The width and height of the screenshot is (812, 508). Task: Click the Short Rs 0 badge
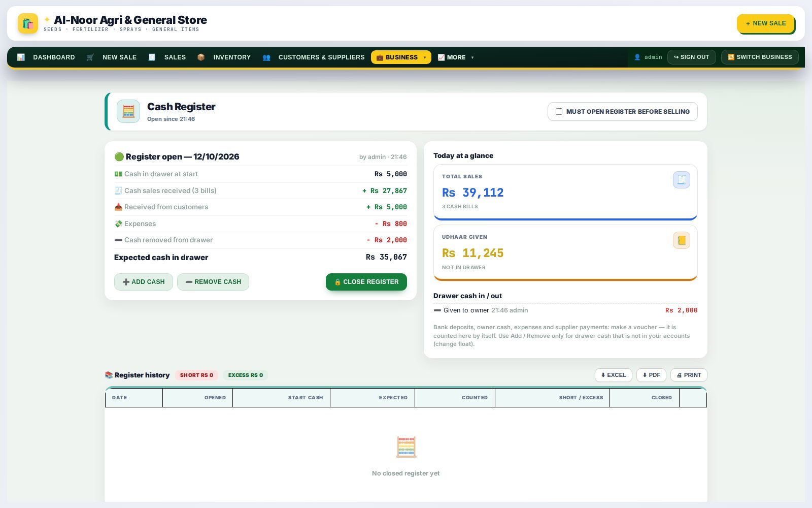(x=197, y=375)
